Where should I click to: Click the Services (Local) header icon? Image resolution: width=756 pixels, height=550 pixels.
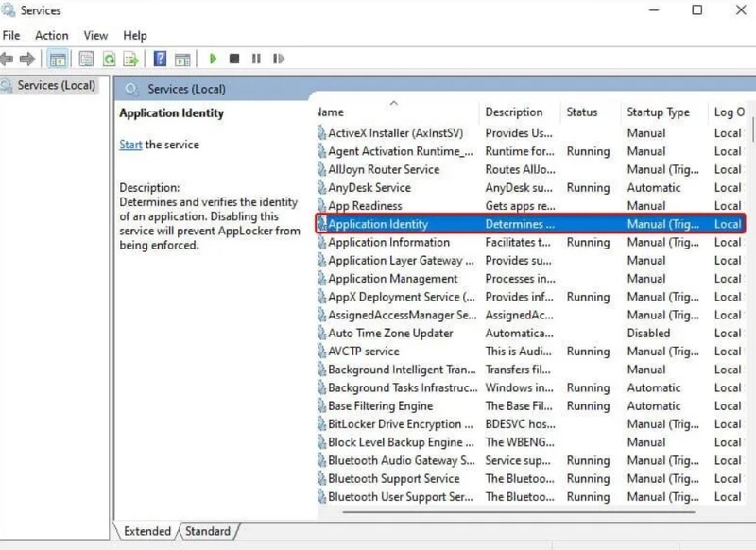pyautogui.click(x=131, y=89)
